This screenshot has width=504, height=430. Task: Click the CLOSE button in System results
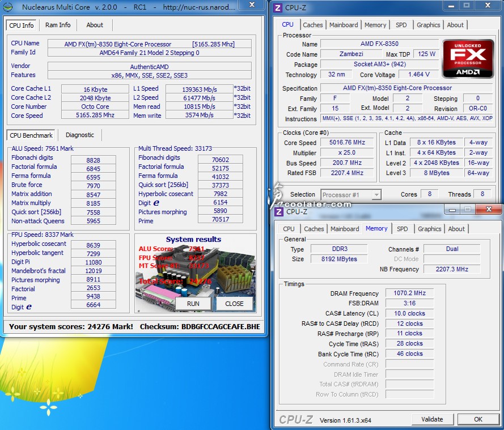point(234,304)
